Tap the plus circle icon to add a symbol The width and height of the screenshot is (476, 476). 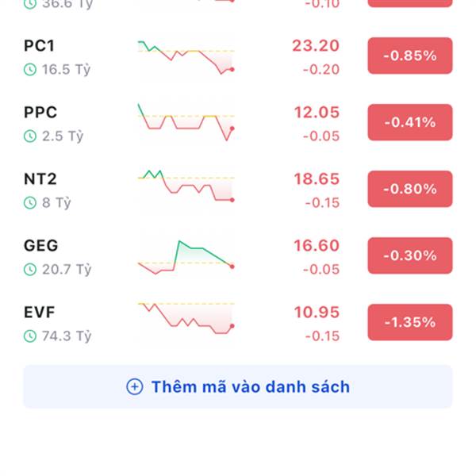(x=135, y=387)
